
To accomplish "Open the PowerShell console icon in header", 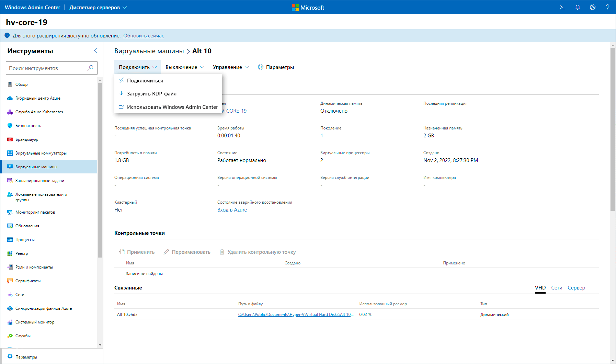I will click(562, 7).
